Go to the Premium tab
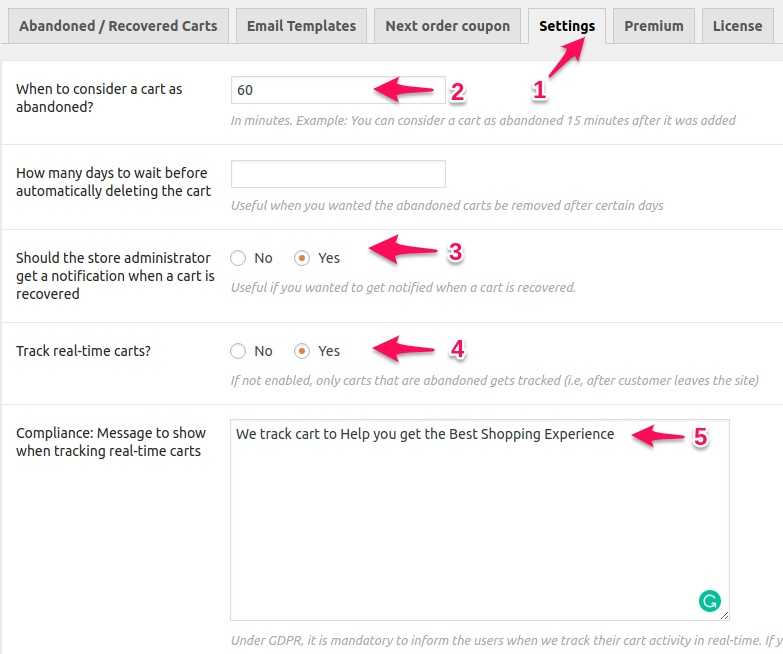Image resolution: width=783 pixels, height=654 pixels. tap(654, 26)
